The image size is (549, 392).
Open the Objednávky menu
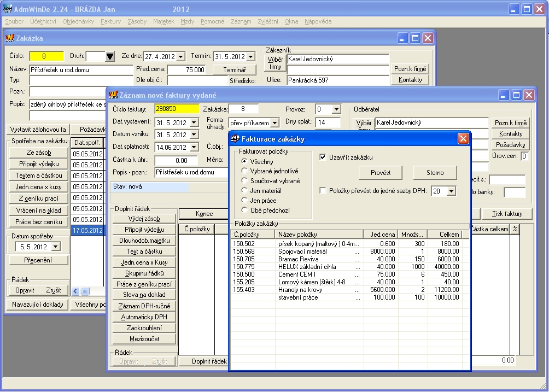tap(78, 21)
